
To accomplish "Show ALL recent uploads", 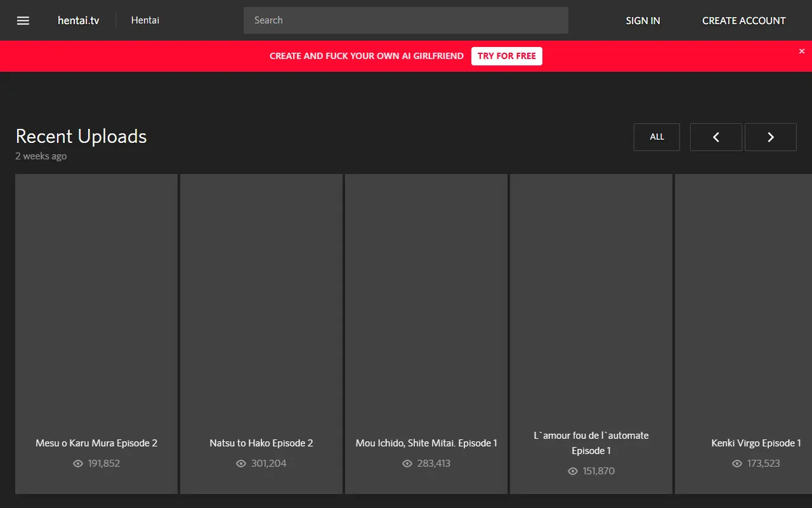I will 657,137.
